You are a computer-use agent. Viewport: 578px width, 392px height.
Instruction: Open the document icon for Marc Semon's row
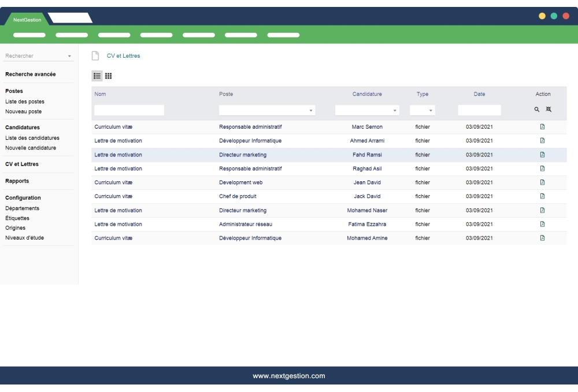[x=542, y=126]
